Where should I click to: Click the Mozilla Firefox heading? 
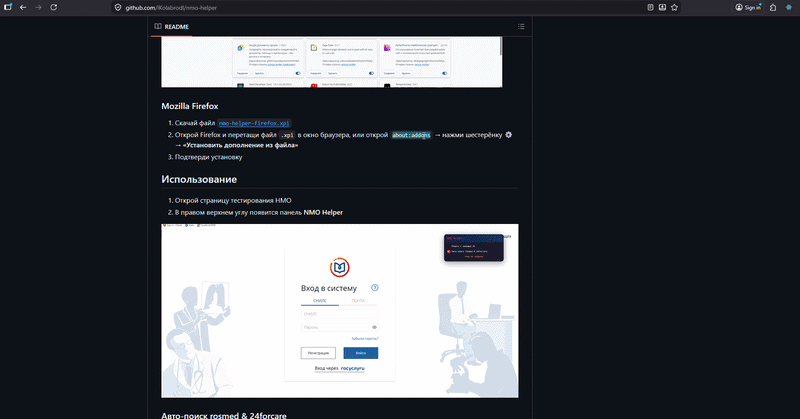[190, 106]
